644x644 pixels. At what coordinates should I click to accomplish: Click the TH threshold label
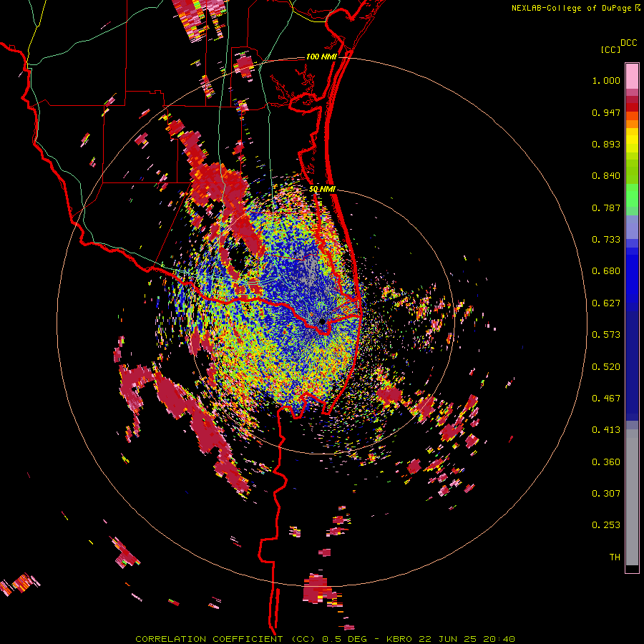[x=615, y=557]
